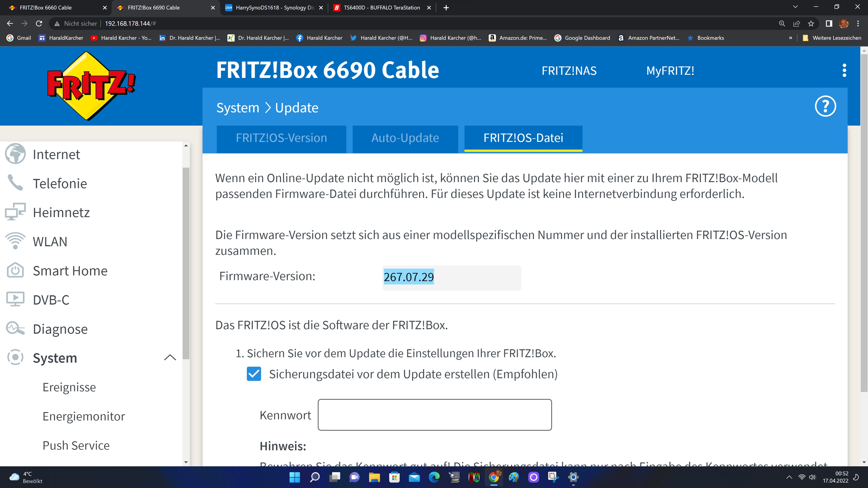Click the sidebar menu scrollbar thumb
Image resolution: width=868 pixels, height=488 pixels.
click(x=186, y=263)
